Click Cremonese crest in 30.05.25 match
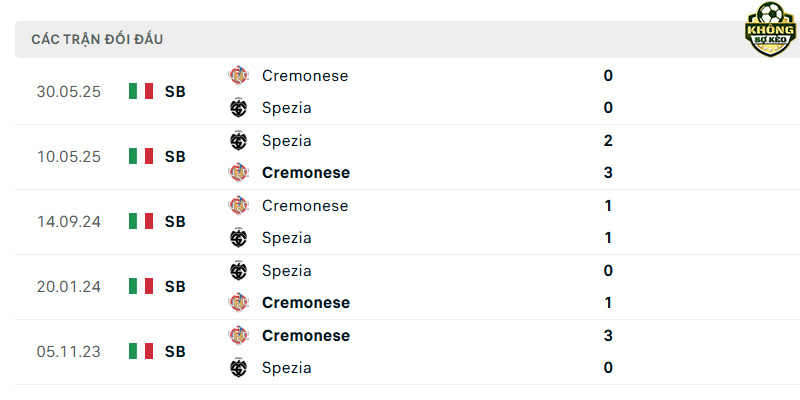The width and height of the screenshot is (800, 400). pyautogui.click(x=238, y=76)
